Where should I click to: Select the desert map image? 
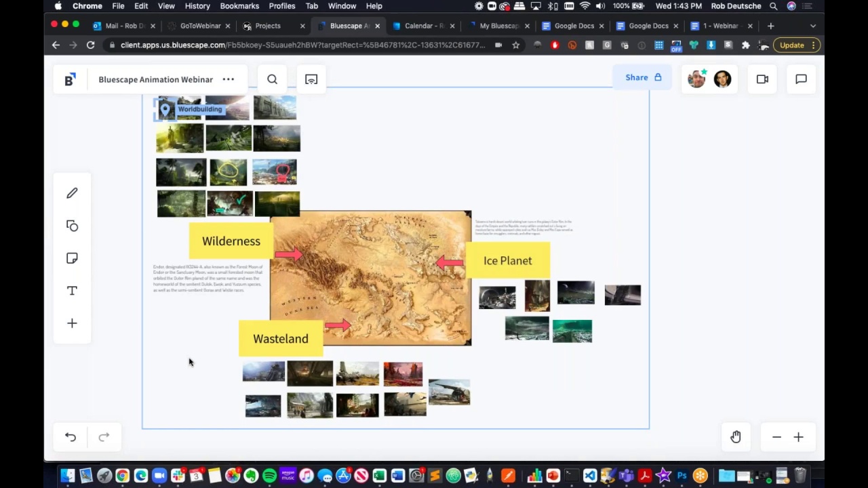370,279
